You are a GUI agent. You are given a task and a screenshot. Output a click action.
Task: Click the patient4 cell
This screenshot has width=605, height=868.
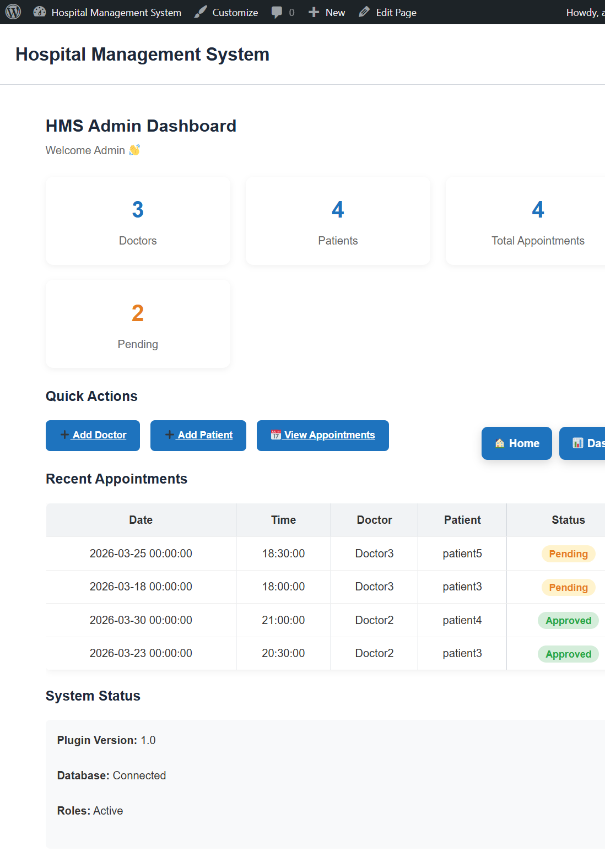coord(462,620)
